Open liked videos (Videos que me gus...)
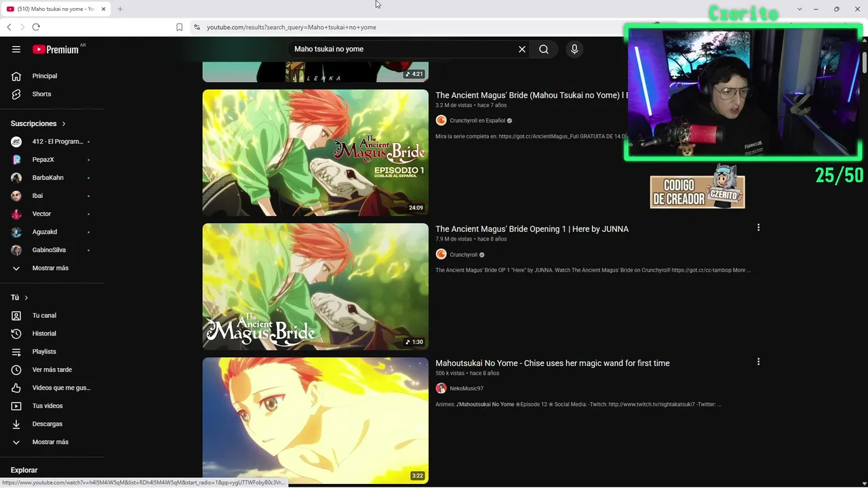This screenshot has height=488, width=868. [52, 388]
